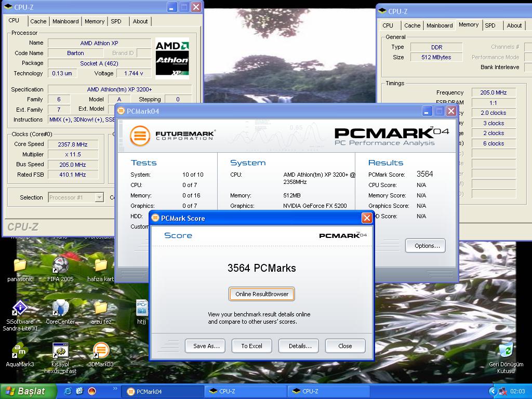Screen dimensions: 532x399
Task: Open the Options... button in PCMark04
Action: (425, 246)
